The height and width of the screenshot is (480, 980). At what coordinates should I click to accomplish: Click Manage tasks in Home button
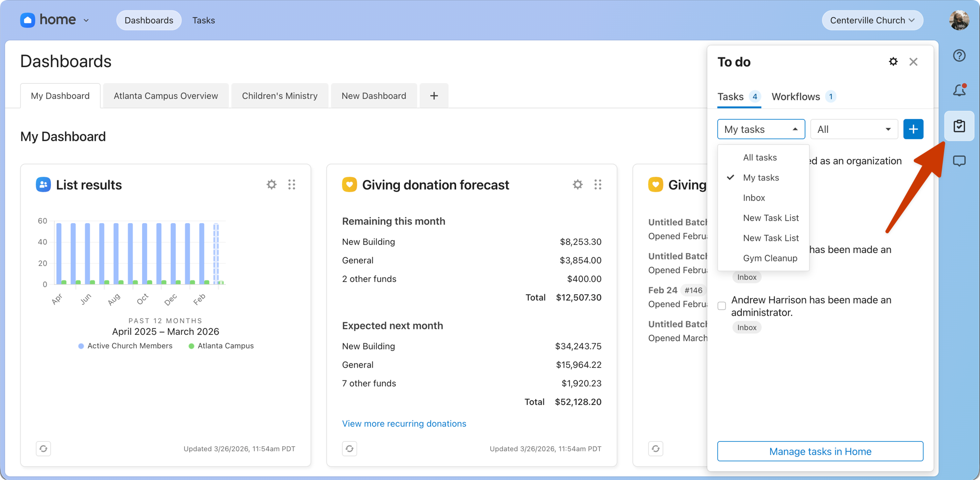point(820,452)
